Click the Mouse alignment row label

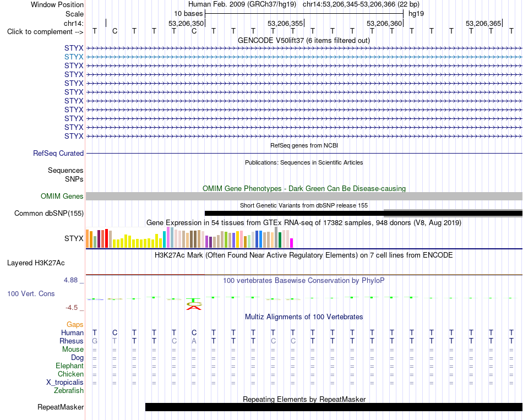73,350
